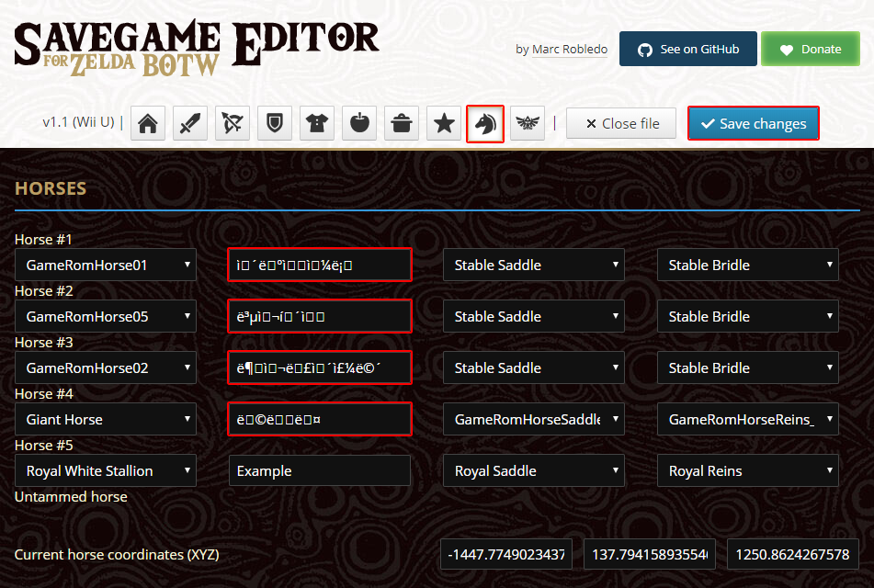This screenshot has width=874, height=588.
Task: Click the Horse #1 label
Action: click(43, 240)
